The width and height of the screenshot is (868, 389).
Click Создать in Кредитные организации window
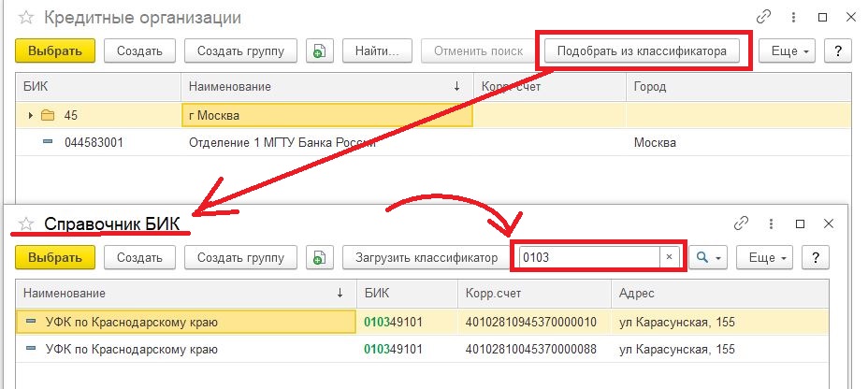click(139, 50)
